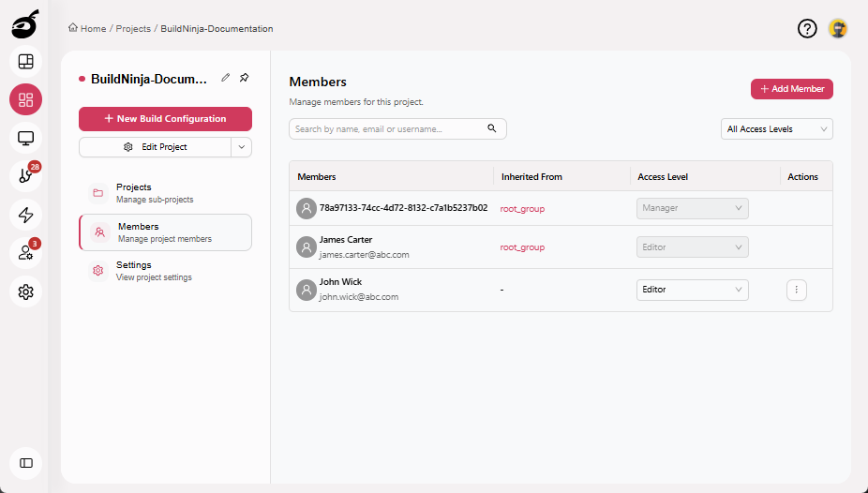868x493 pixels.
Task: Click the John Wick member name
Action: [340, 281]
